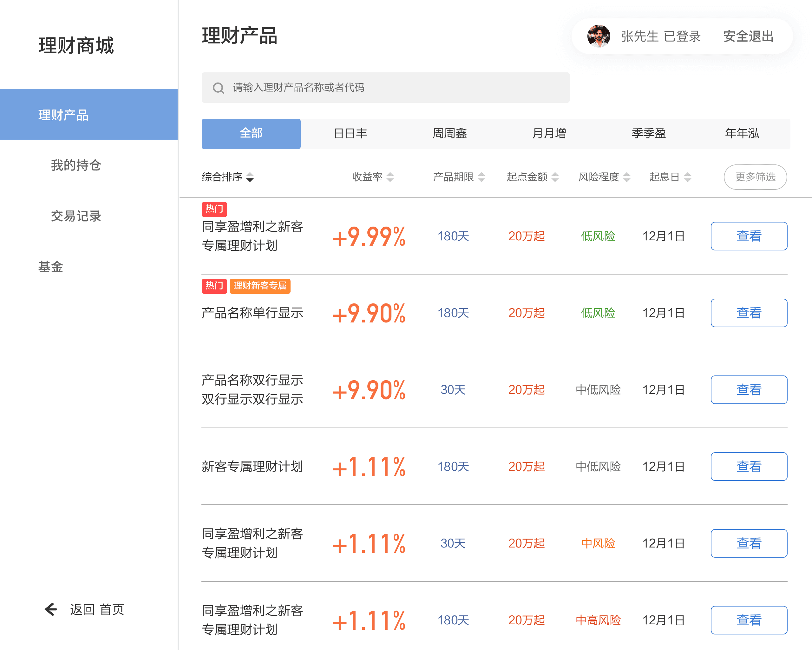This screenshot has height=650, width=812.
Task: Click the 综合排序 sort arrow
Action: coord(250,177)
